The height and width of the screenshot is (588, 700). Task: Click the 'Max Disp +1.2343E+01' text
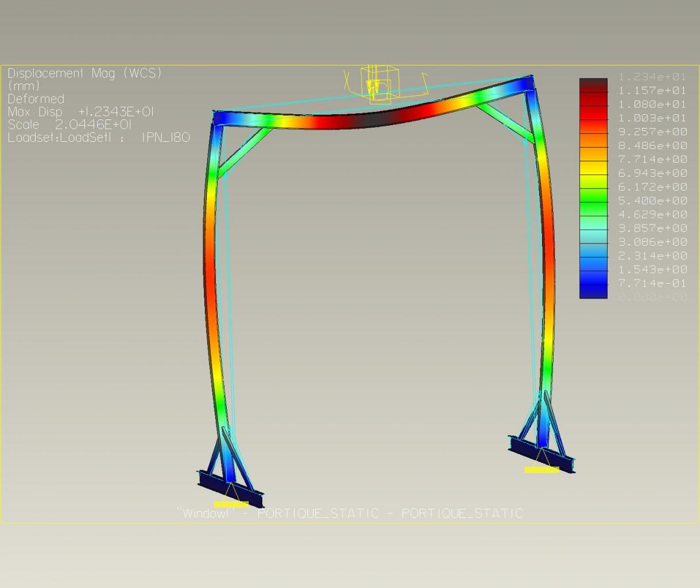(x=81, y=112)
